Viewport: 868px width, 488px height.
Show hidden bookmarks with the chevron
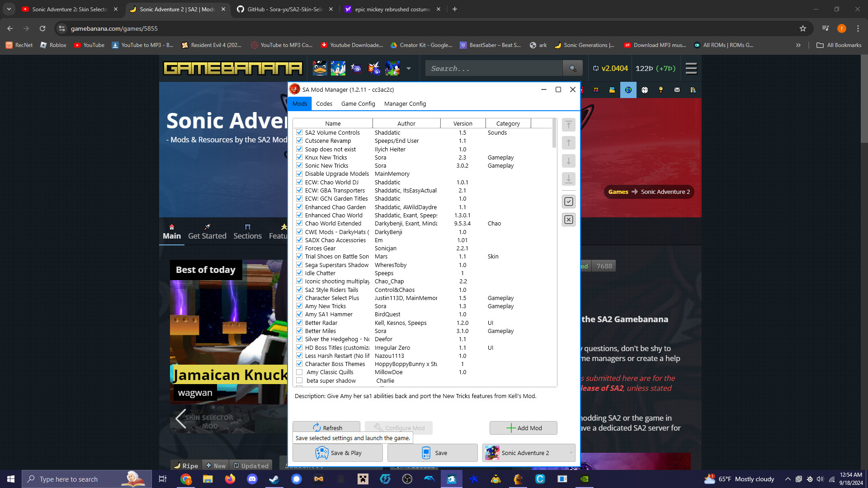pos(798,45)
